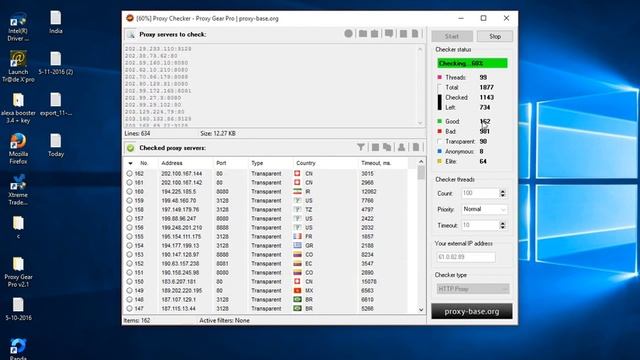Click the Thread Count input field
This screenshot has width=640, height=360.
point(480,193)
